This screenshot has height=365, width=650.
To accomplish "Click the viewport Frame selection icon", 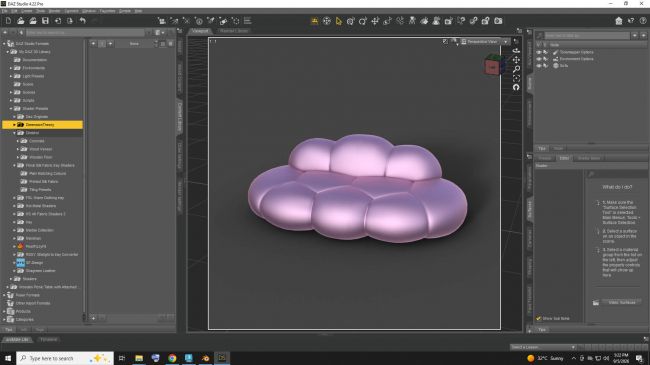I will (516, 78).
